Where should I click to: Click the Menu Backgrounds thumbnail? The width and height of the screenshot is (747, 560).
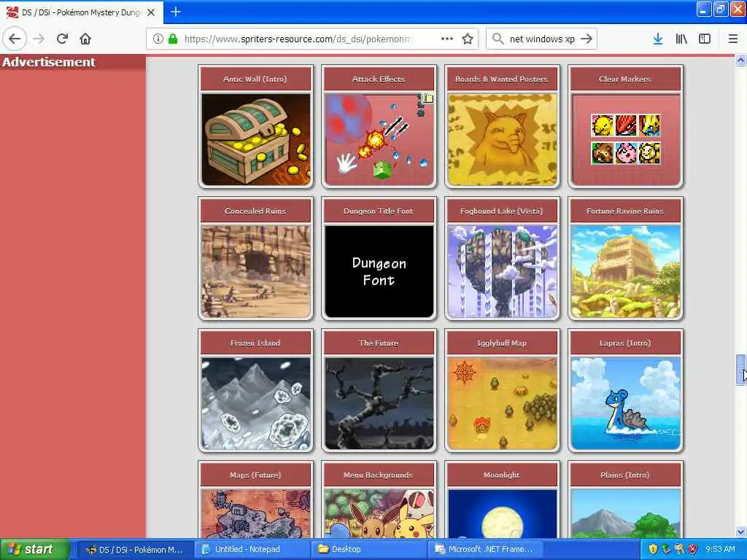tap(379, 514)
